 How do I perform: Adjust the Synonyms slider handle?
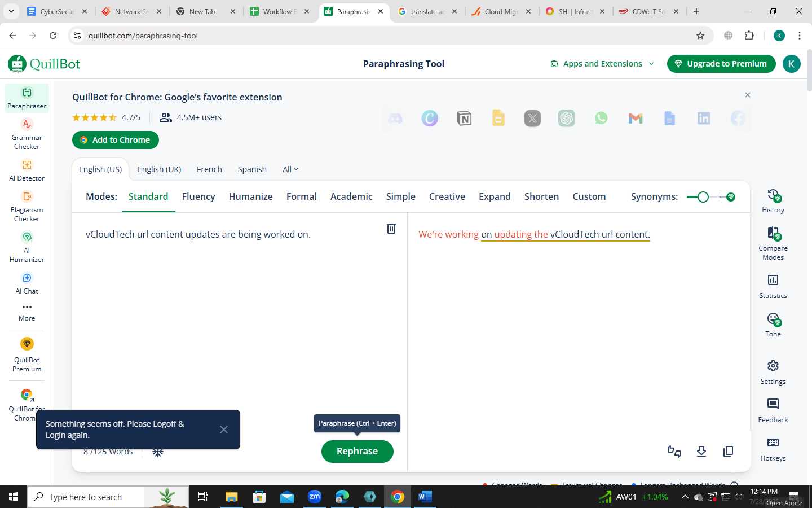coord(703,197)
